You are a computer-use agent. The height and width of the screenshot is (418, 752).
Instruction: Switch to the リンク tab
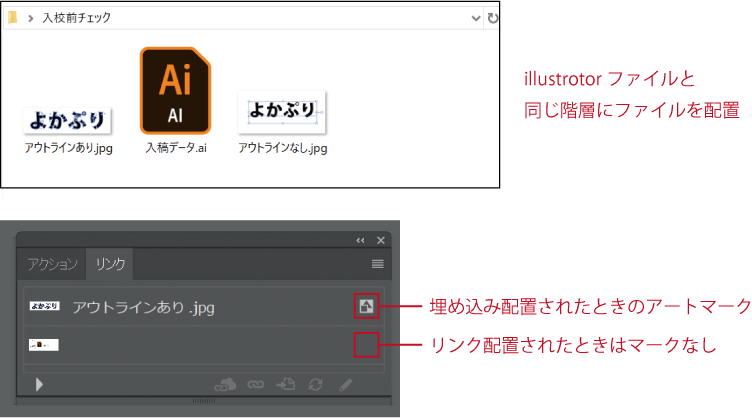click(x=110, y=264)
